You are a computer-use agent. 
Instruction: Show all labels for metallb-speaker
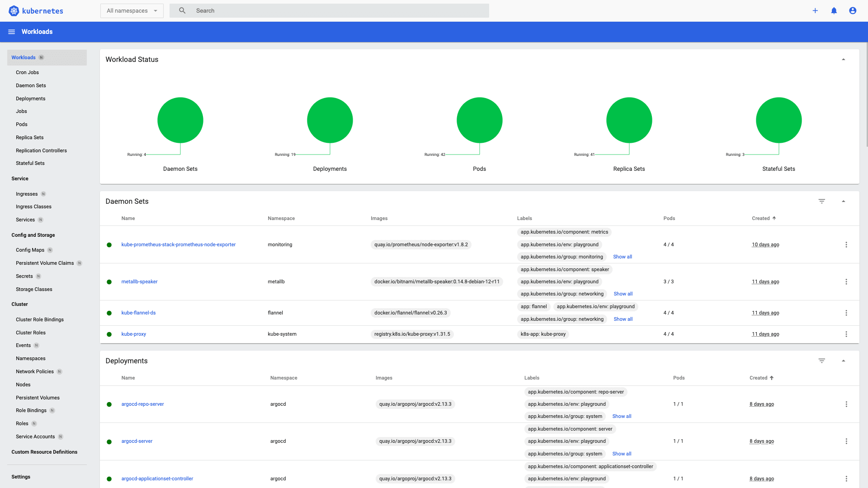623,294
